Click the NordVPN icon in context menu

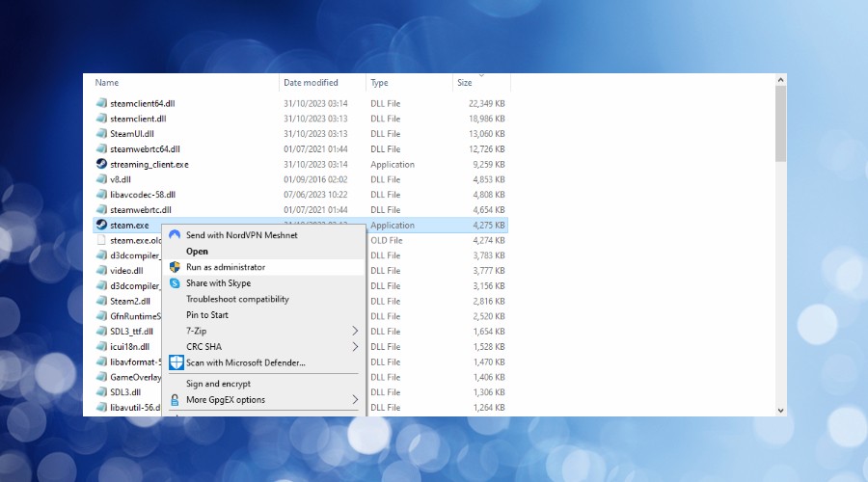pos(175,234)
